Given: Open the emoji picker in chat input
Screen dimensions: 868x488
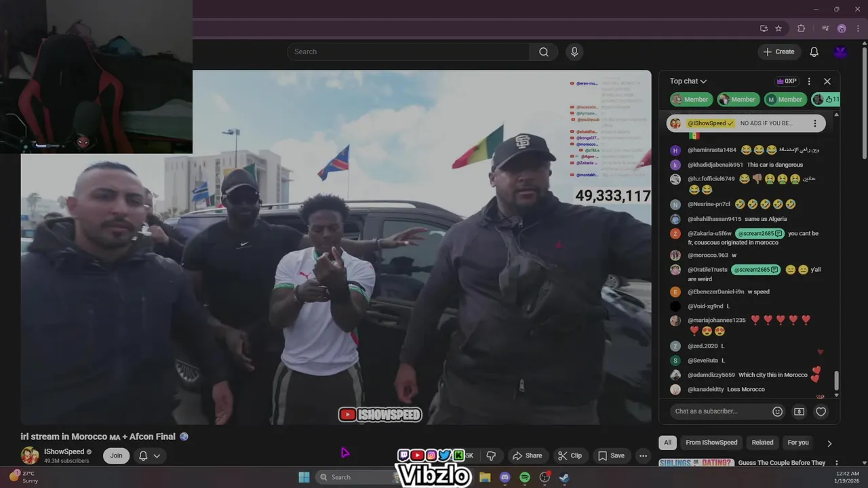Looking at the screenshot, I should tap(778, 411).
